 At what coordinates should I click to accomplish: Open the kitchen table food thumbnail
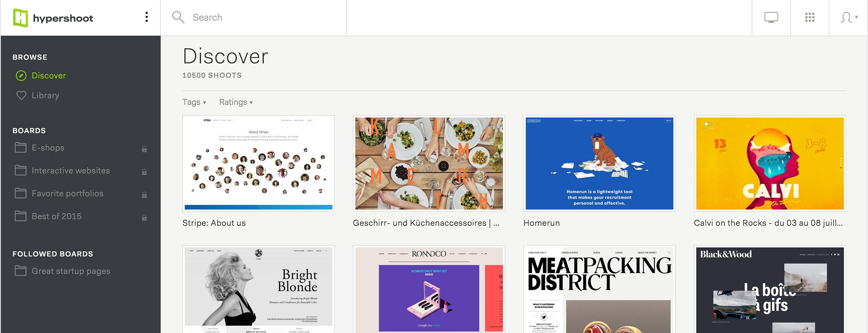[x=429, y=163]
